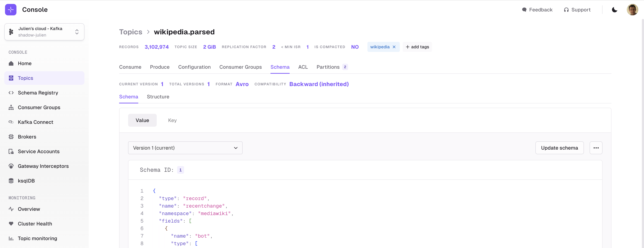Screen dimensions: 644x248
Task: Click the Topics sidebar icon
Action: click(x=11, y=78)
